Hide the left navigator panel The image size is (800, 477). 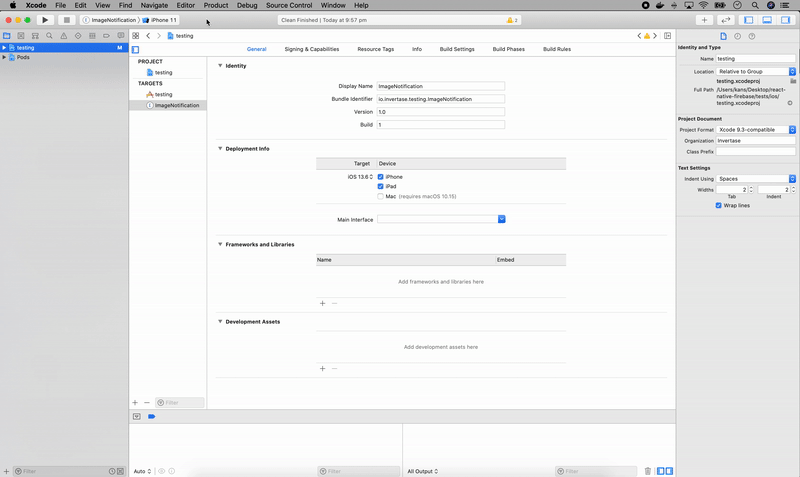tap(748, 20)
